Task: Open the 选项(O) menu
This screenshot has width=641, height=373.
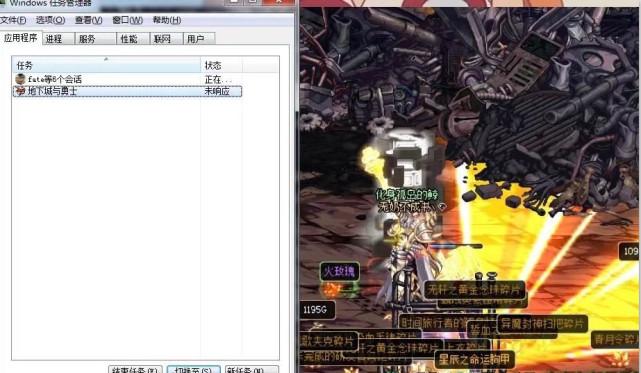Action: (50, 20)
